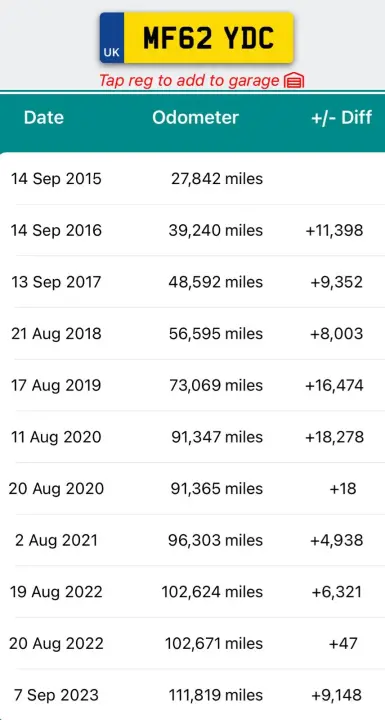Click the 14 Sep 2015 date row
The height and width of the screenshot is (720, 385).
[x=192, y=179]
